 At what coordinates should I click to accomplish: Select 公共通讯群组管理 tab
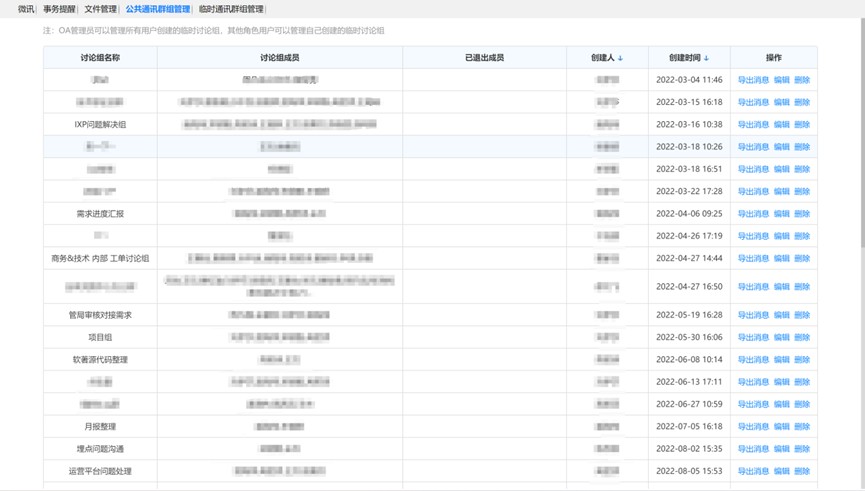[x=157, y=9]
